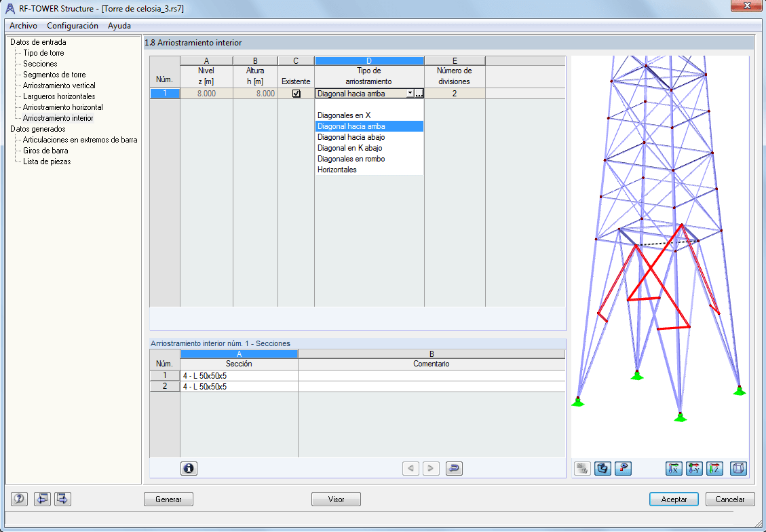Screen dimensions: 766x532
Task: Click the eye view selection icon
Action: [624, 468]
